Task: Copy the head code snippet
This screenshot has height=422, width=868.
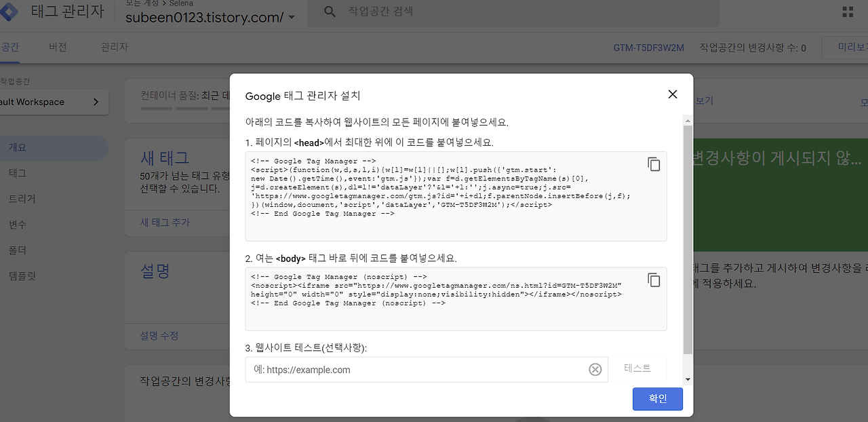Action: (x=654, y=164)
